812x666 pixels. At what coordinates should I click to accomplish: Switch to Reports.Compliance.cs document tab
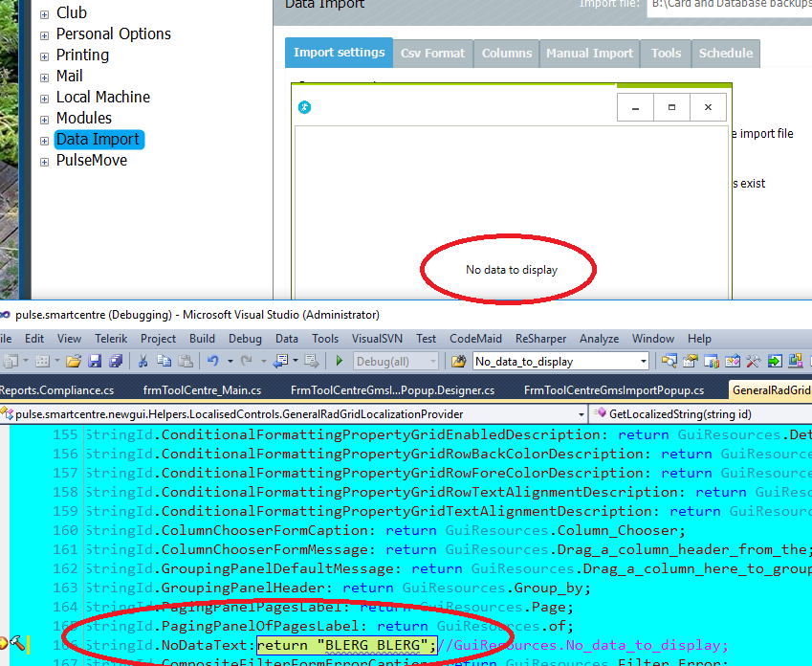click(57, 390)
